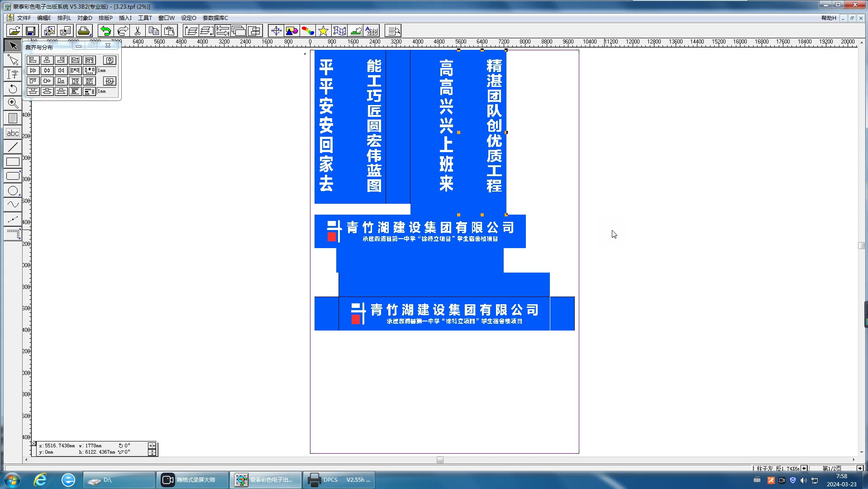Image resolution: width=868 pixels, height=489 pixels.
Task: Click align top edges in alignment panel
Action: point(33,81)
